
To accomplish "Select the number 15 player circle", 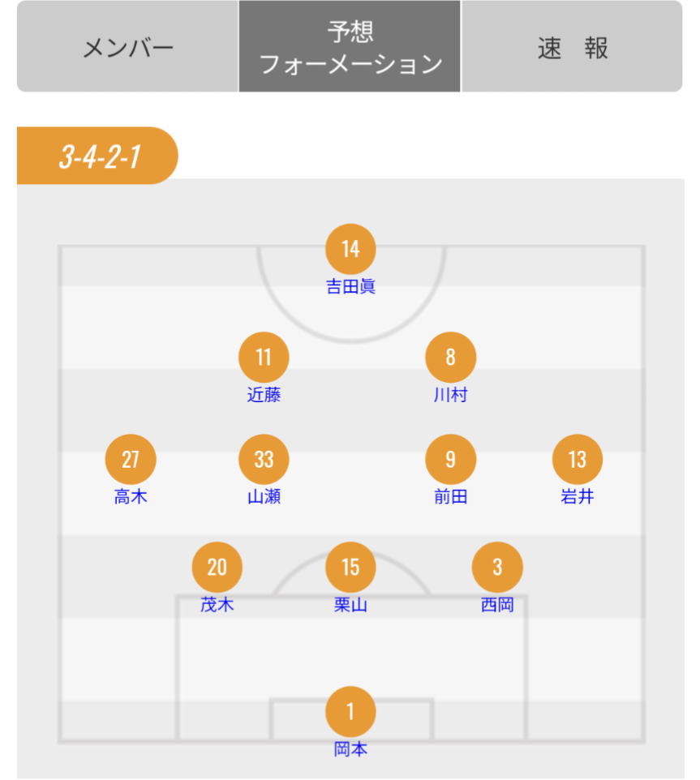I will point(350,567).
